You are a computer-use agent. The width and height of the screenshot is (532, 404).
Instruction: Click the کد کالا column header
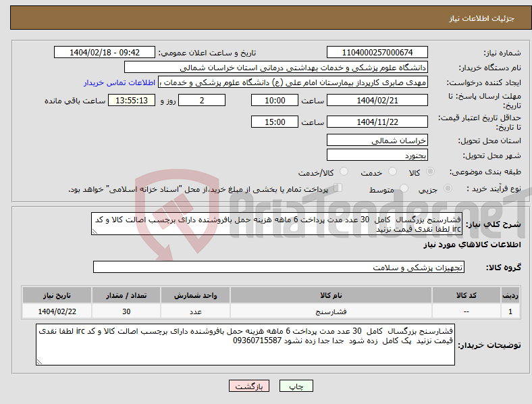click(x=467, y=295)
